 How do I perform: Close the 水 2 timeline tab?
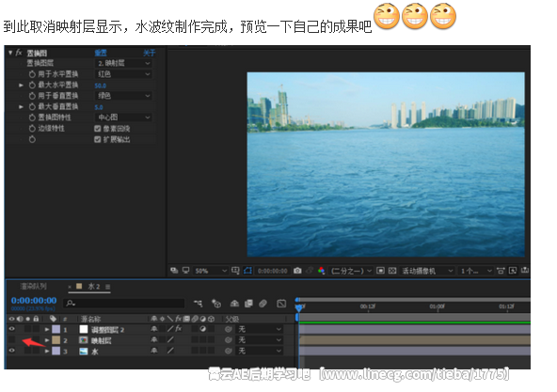coord(70,287)
